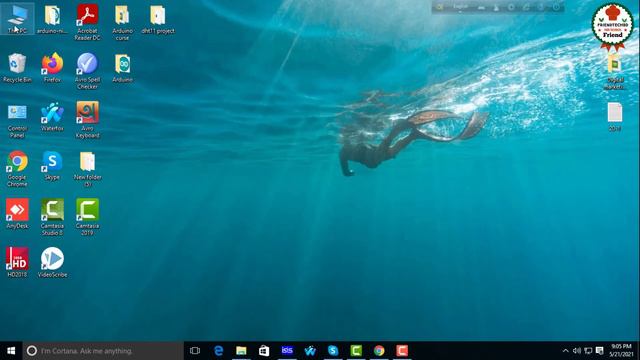Image resolution: width=640 pixels, height=360 pixels.
Task: Select the arduino-ni... folder on desktop
Action: point(52,19)
